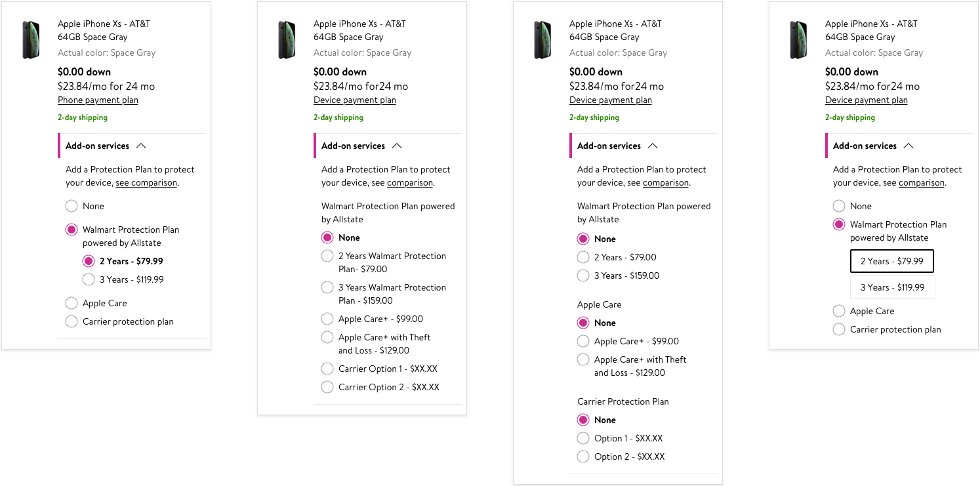Image resolution: width=980 pixels, height=486 pixels.
Task: Click the boxed "3 Years - $119.99" button
Action: [892, 287]
